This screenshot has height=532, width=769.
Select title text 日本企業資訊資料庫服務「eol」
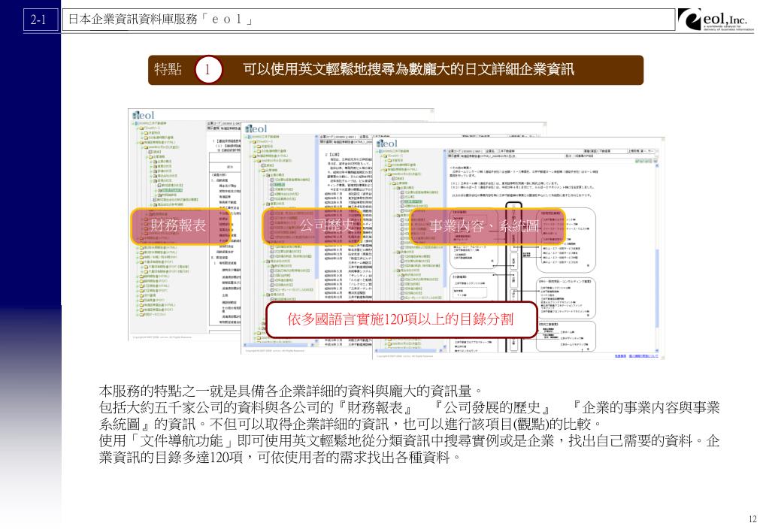coord(160,20)
